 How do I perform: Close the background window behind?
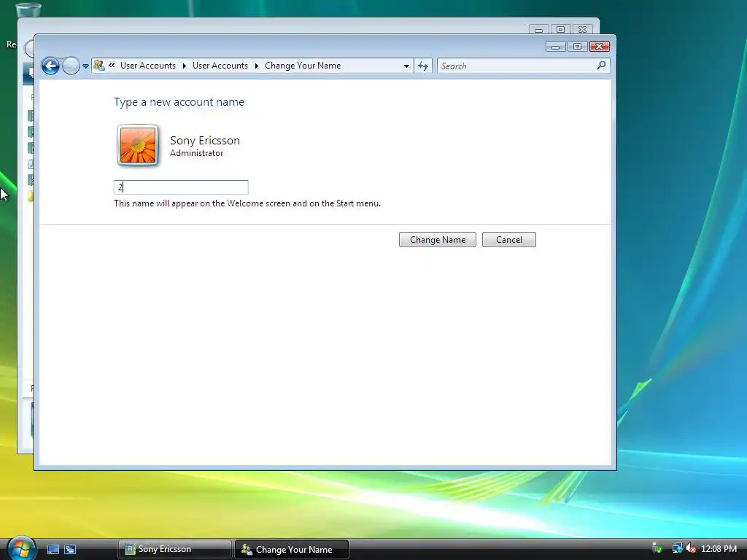tap(582, 29)
